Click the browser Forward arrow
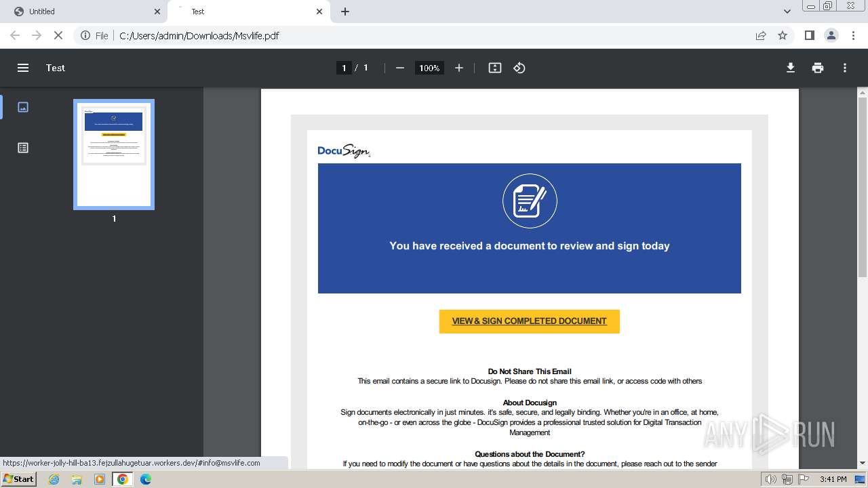The height and width of the screenshot is (488, 868). coord(37,35)
